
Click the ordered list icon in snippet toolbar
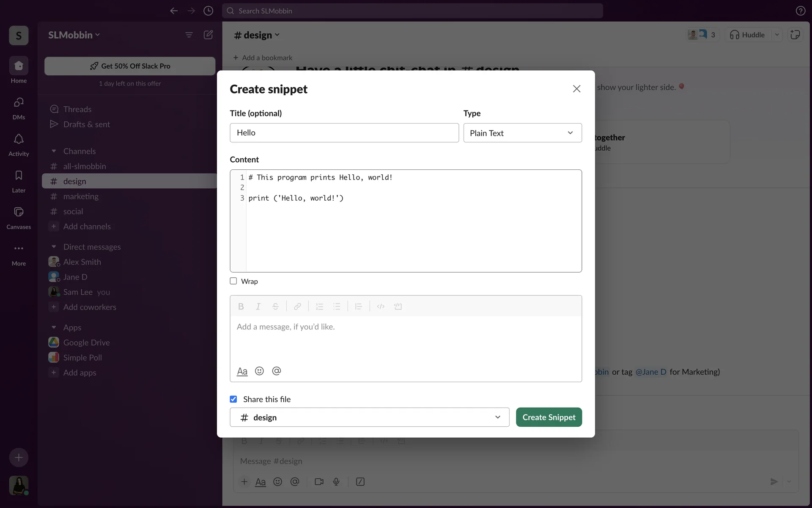click(x=319, y=306)
